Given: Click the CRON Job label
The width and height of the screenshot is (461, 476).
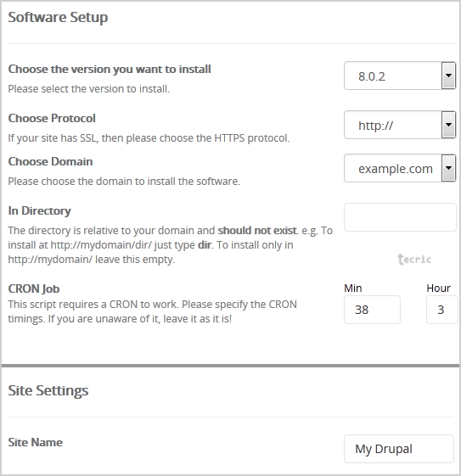Looking at the screenshot, I should click(x=34, y=288).
